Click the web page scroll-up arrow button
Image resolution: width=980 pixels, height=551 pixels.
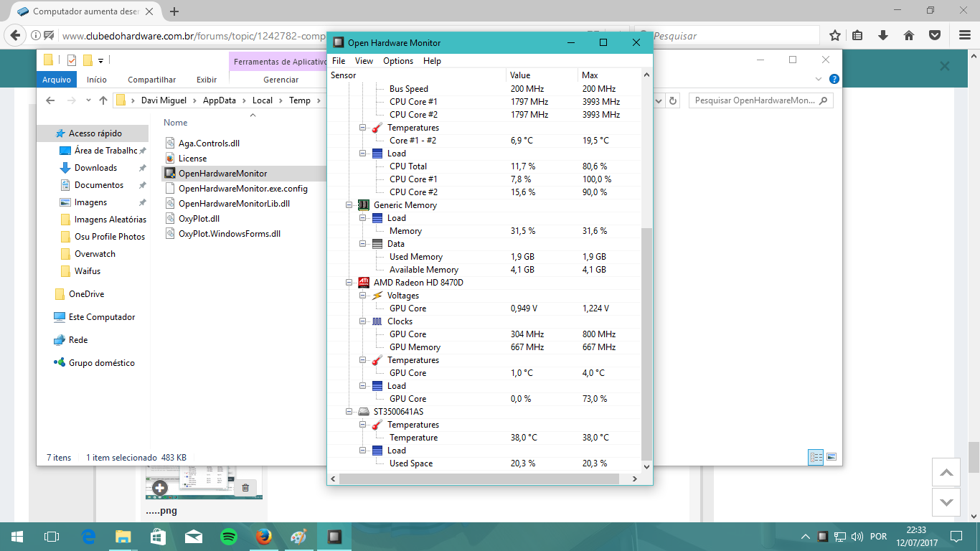coord(946,472)
